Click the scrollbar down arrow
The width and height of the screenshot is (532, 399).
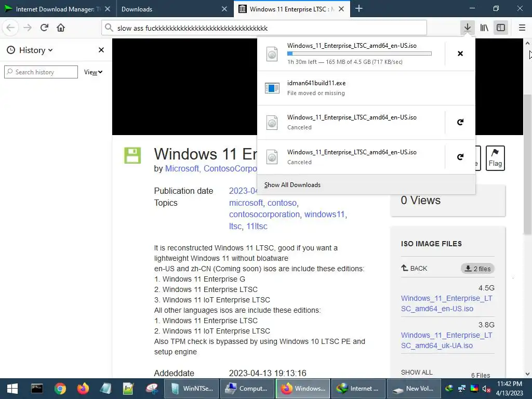[x=527, y=374]
